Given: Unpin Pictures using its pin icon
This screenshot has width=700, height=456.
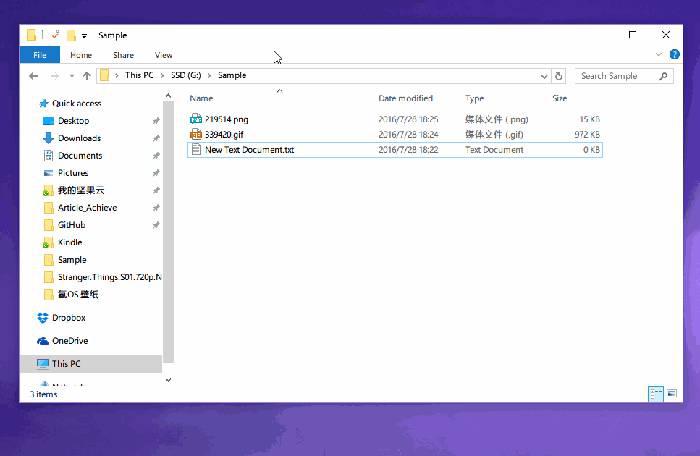Looking at the screenshot, I should (156, 173).
